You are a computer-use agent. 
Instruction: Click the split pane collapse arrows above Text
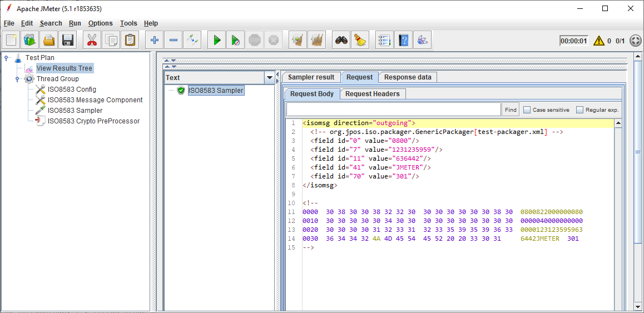tap(170, 67)
